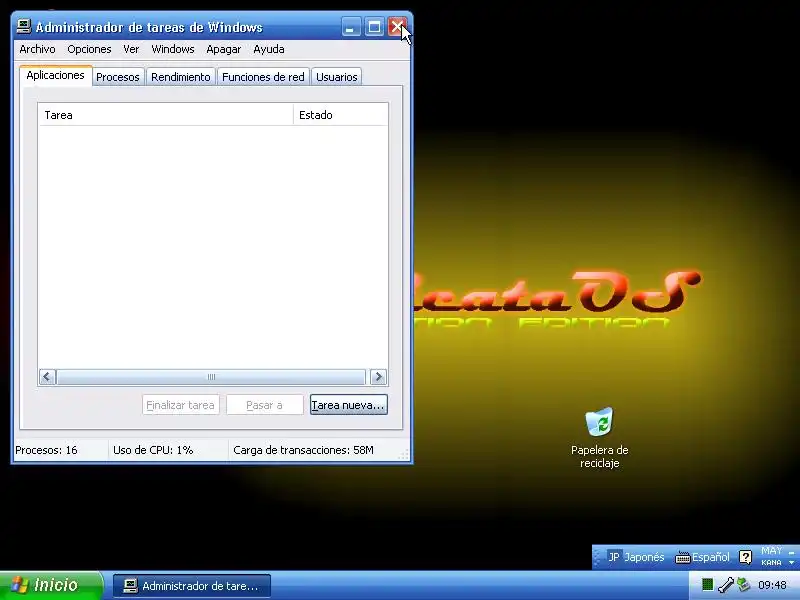Click the Finalizar tarea button
800x600 pixels.
(181, 405)
